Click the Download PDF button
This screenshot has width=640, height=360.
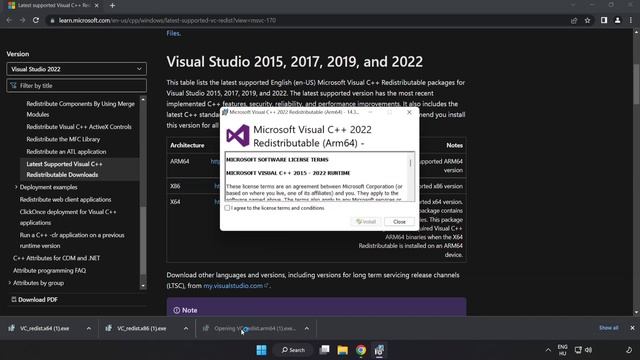[34, 300]
